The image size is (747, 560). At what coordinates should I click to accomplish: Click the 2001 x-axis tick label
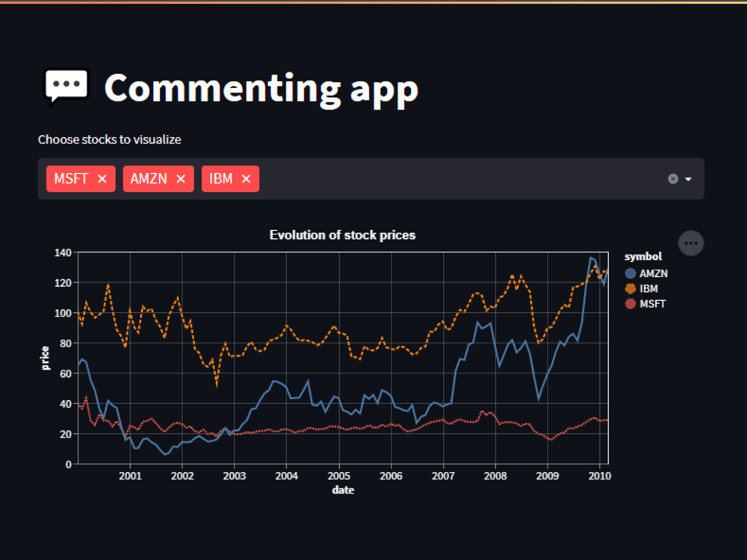pos(130,476)
